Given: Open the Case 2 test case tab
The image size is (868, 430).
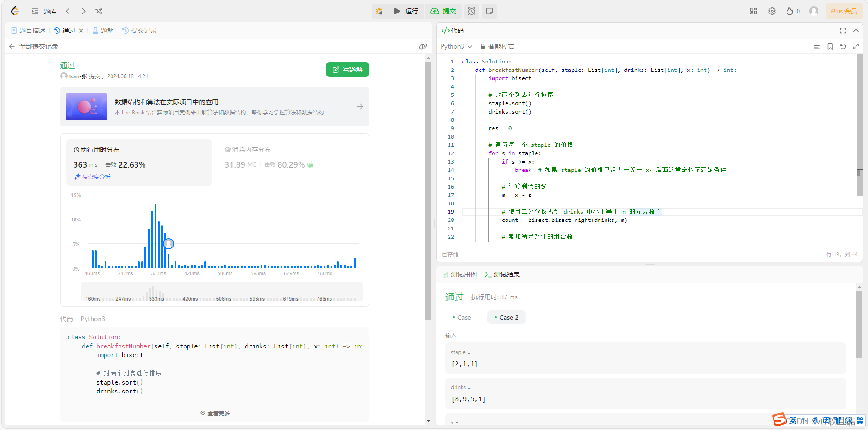Looking at the screenshot, I should 506,317.
